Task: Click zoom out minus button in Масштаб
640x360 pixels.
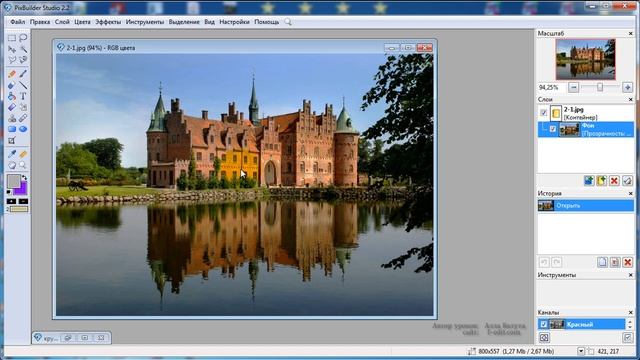Action: [x=573, y=87]
